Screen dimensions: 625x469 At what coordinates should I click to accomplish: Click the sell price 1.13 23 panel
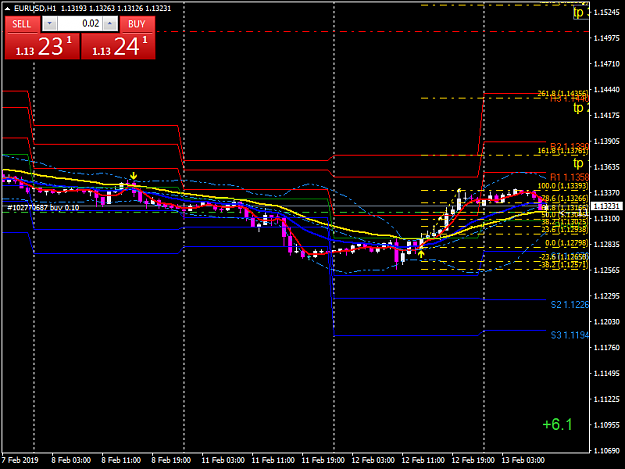42,46
